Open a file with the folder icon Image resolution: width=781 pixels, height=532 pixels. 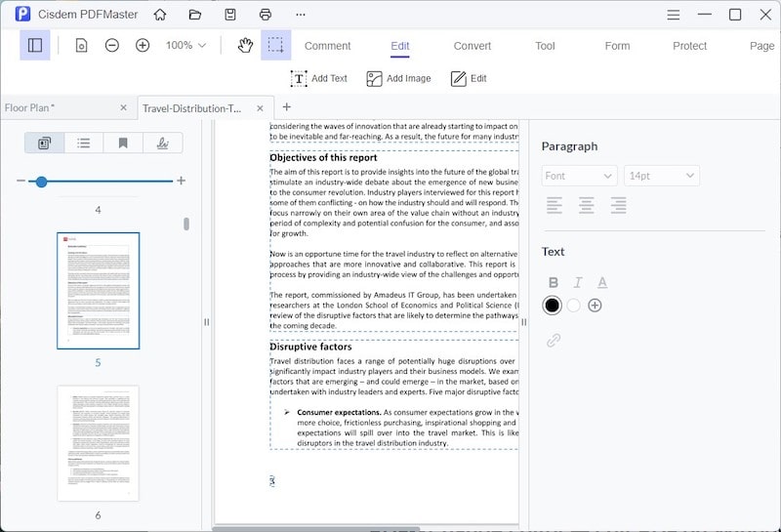[x=194, y=15]
